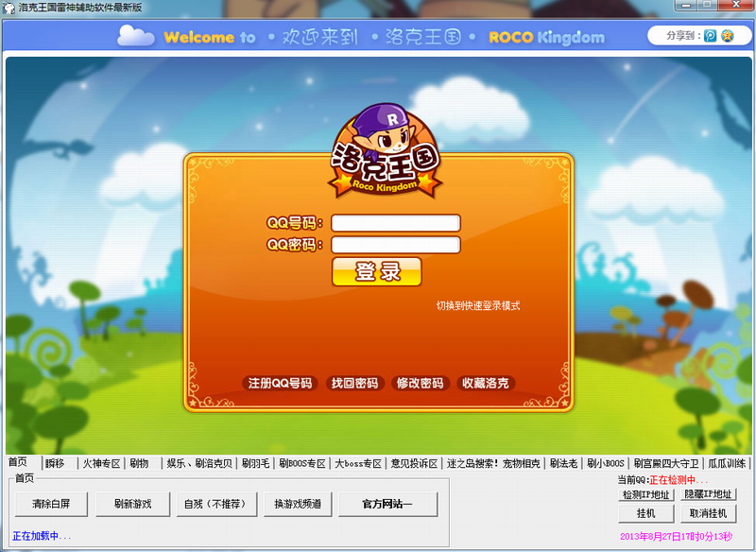Click the 洛克王国 Roco Kingdom logo
This screenshot has height=552, width=756.
tap(385, 151)
